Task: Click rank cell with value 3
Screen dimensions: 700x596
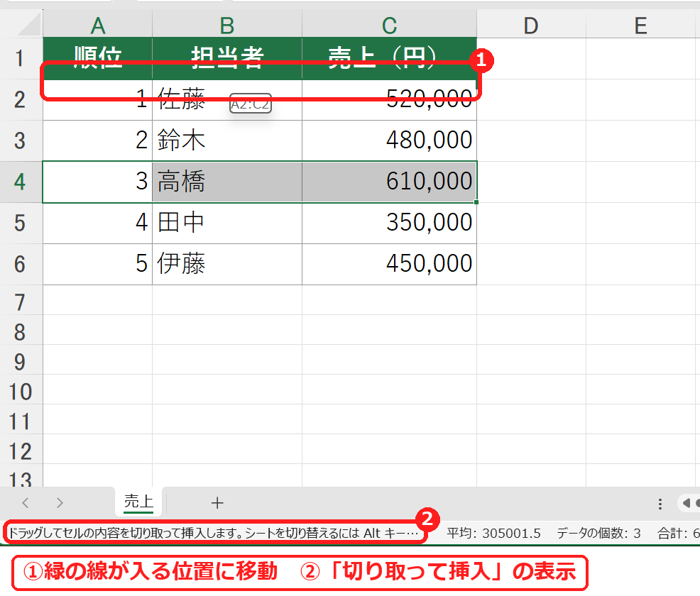Action: pyautogui.click(x=98, y=182)
